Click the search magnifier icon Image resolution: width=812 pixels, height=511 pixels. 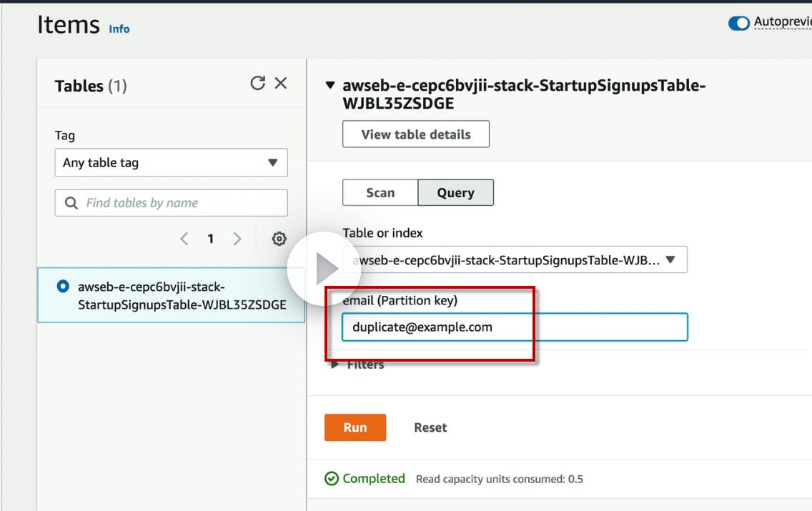click(71, 203)
